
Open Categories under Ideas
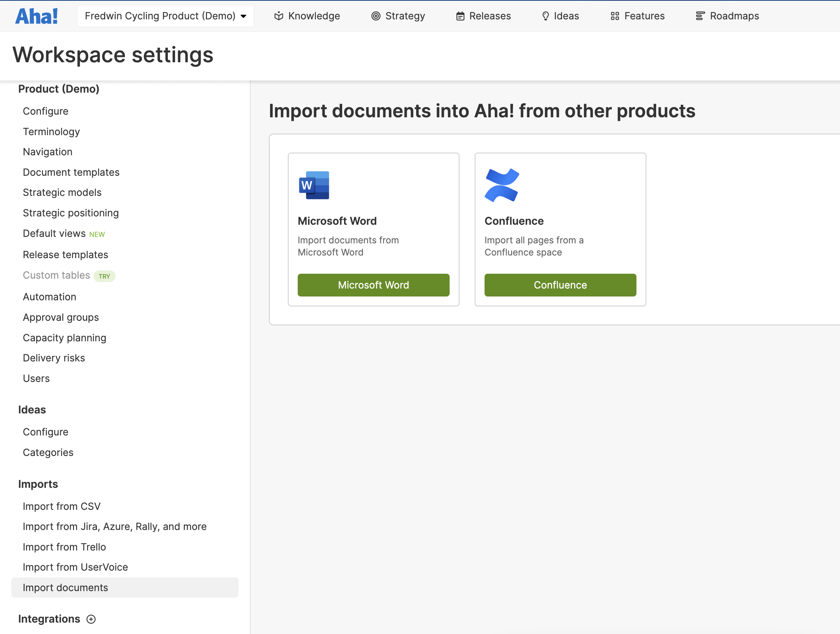[48, 453]
